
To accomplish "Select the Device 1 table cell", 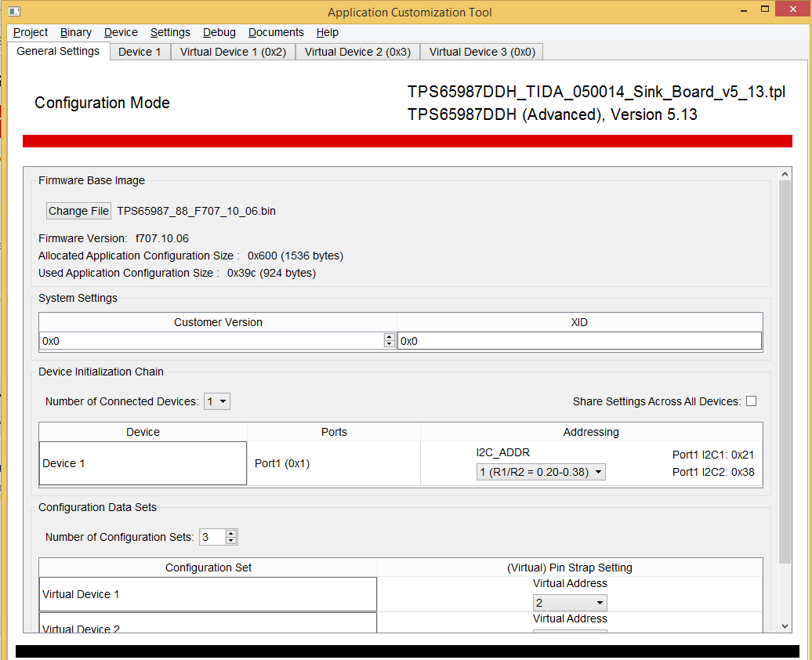I will [x=143, y=463].
